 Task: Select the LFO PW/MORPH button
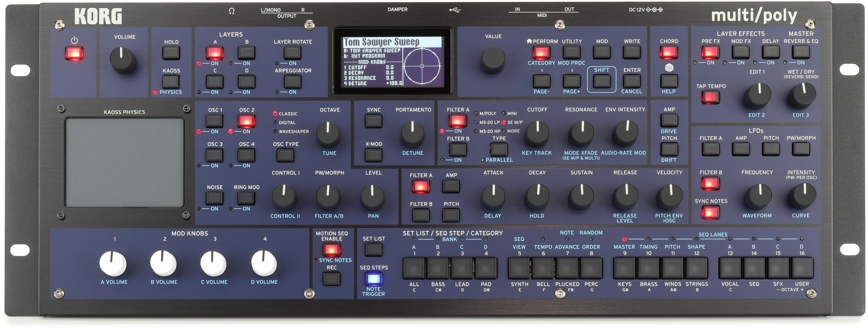pyautogui.click(x=801, y=149)
